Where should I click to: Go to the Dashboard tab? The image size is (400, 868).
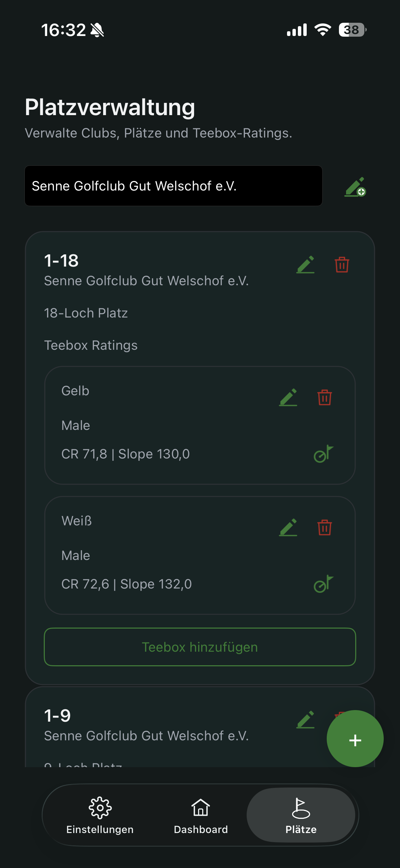point(201,815)
